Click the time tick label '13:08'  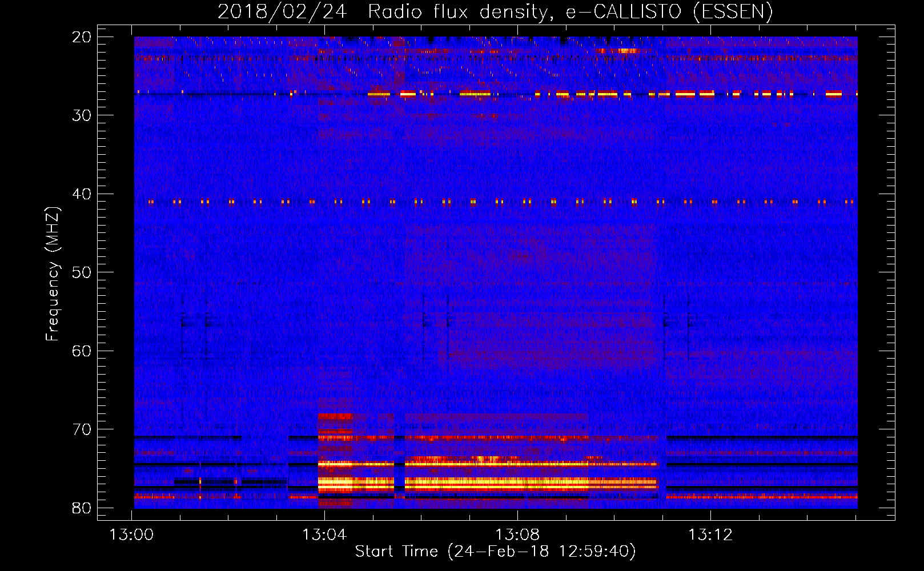click(517, 535)
